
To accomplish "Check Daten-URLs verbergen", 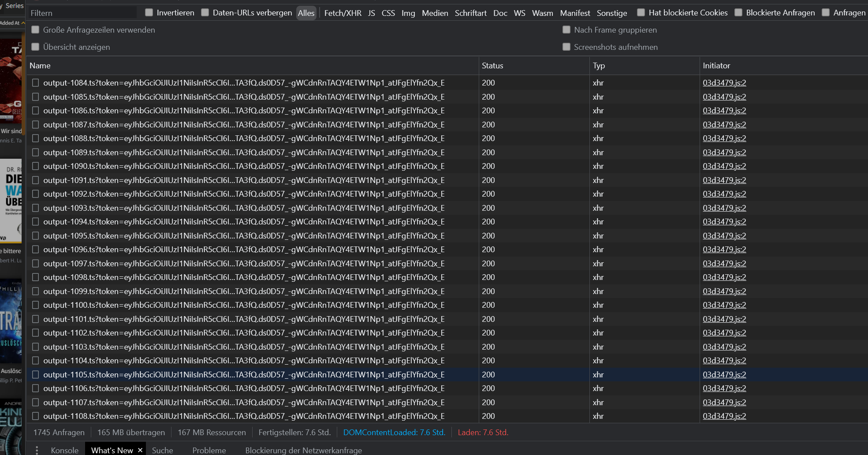I will (x=205, y=13).
